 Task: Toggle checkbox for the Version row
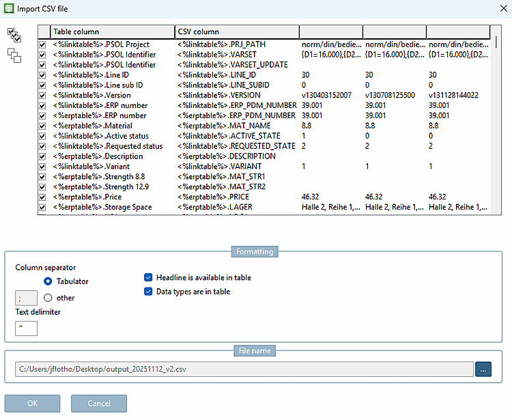(x=42, y=96)
